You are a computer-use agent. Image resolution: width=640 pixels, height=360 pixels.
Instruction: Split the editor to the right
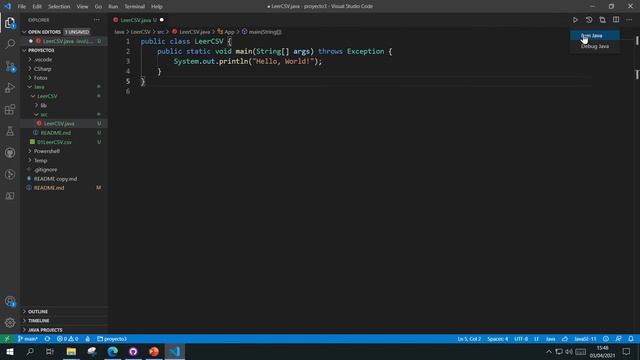coord(616,20)
